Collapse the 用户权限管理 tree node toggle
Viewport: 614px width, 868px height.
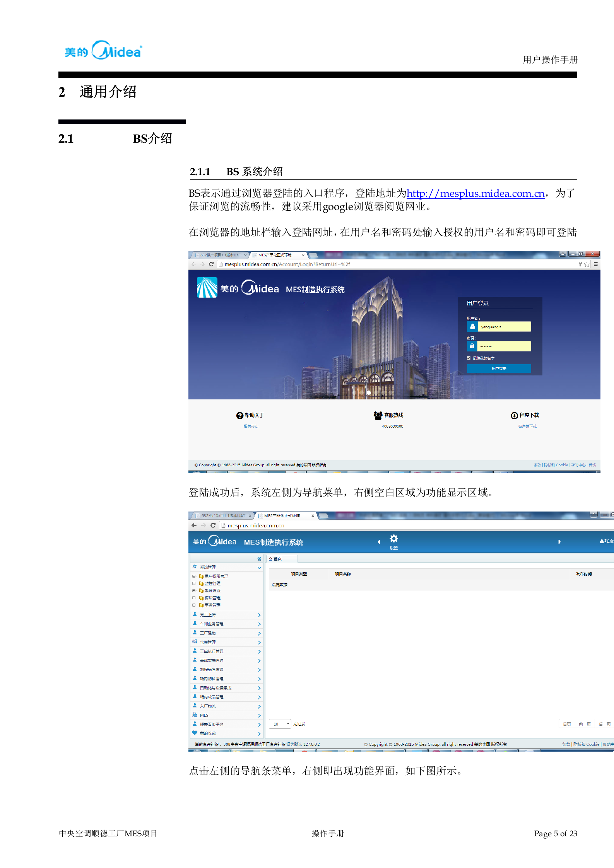tap(194, 576)
